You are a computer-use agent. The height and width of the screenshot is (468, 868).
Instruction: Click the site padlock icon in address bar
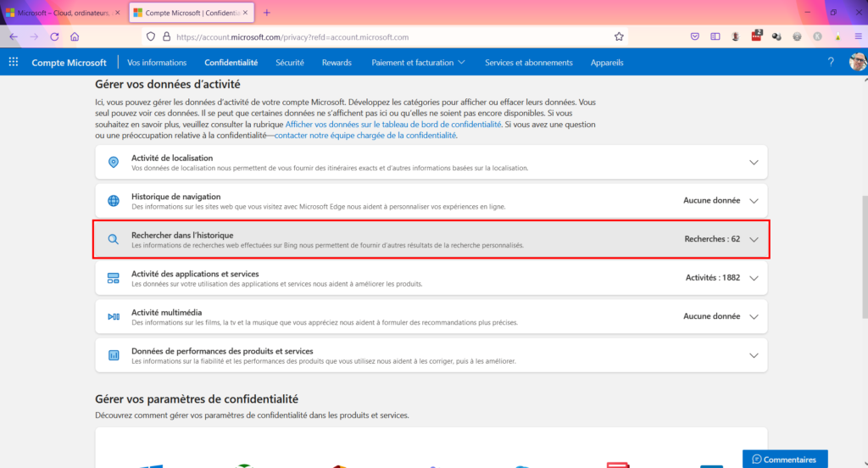click(x=167, y=37)
